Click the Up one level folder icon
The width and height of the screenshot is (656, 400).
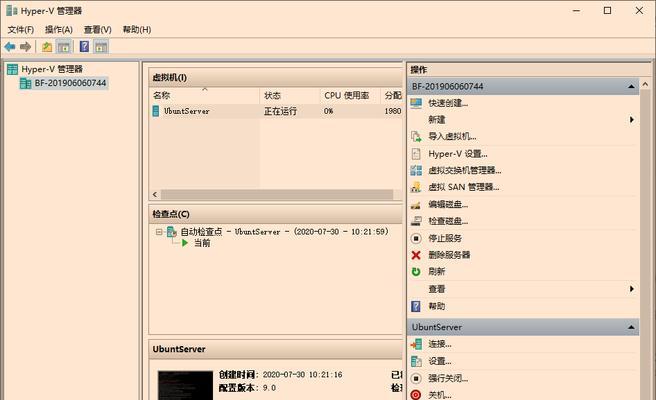(47, 47)
